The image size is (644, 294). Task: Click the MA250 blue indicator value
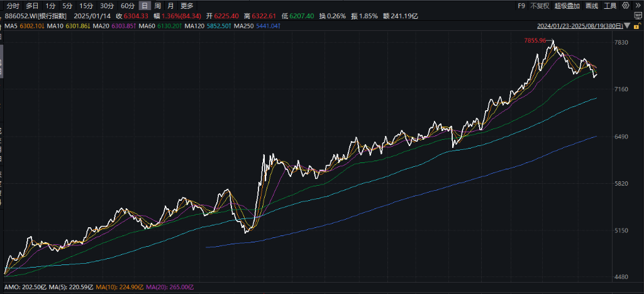click(268, 26)
